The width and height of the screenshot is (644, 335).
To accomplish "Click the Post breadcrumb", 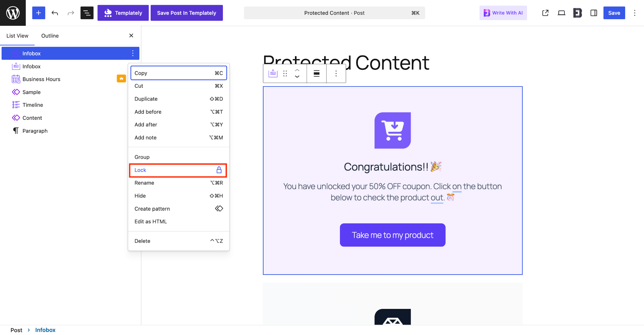I will (16, 330).
